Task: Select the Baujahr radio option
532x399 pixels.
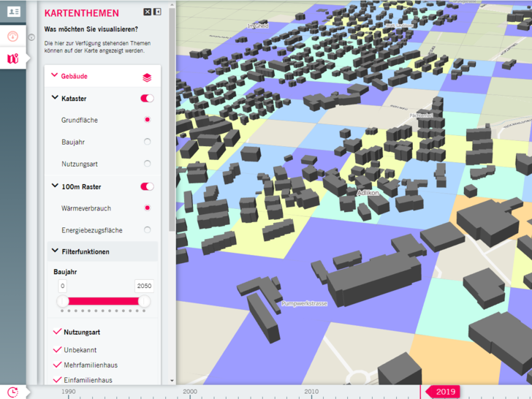Action: click(148, 142)
